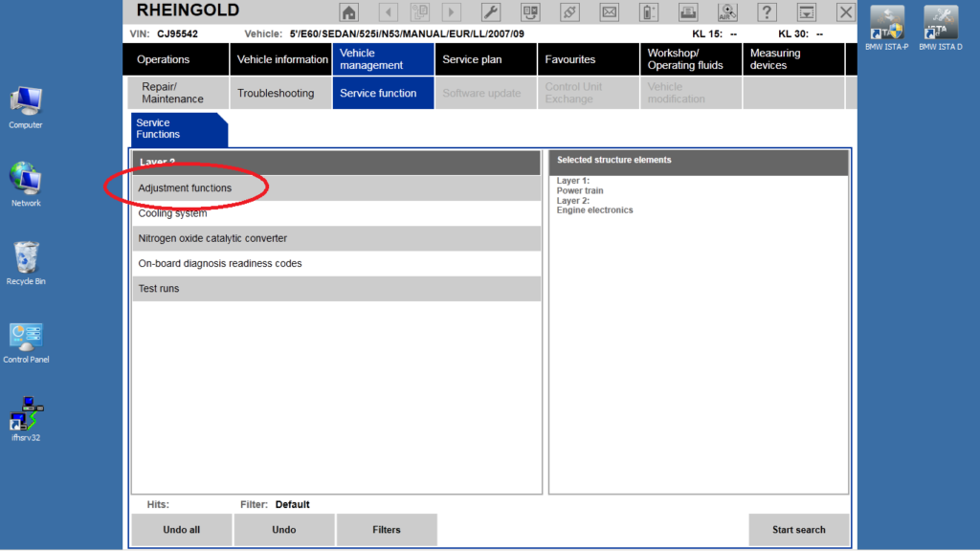This screenshot has height=551, width=980.
Task: Open the Favourites tab
Action: pos(589,59)
